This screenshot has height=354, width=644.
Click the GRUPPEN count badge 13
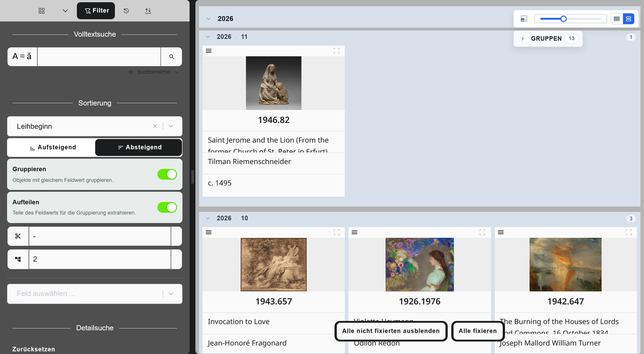pyautogui.click(x=571, y=38)
